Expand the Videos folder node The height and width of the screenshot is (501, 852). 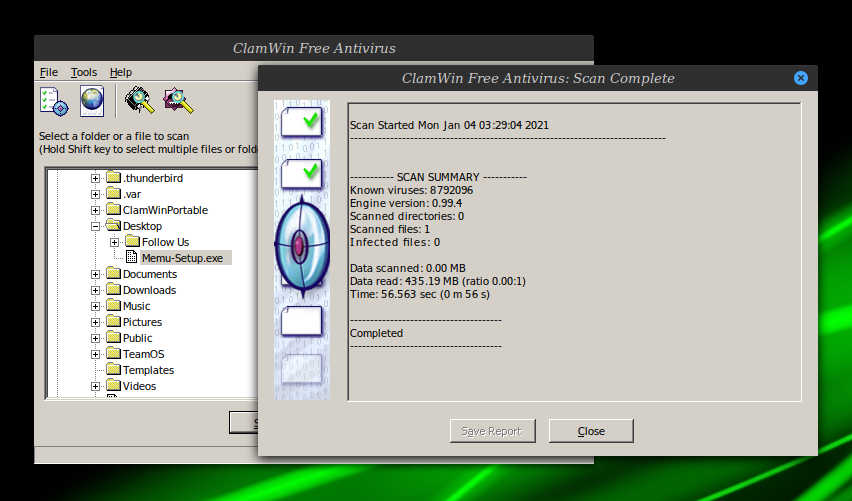pos(95,386)
